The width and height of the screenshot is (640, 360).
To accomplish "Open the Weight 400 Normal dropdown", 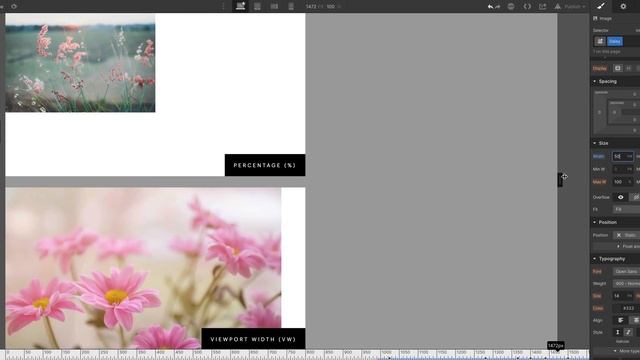I will pyautogui.click(x=626, y=283).
